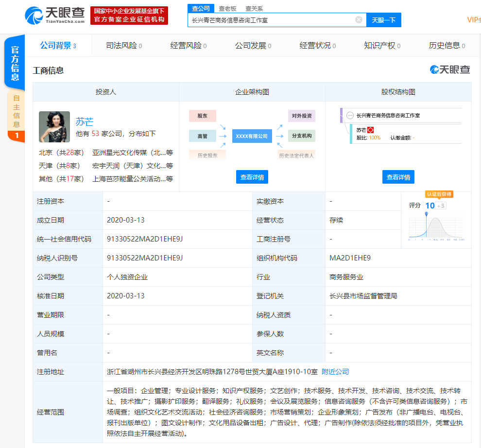Open the 附近公司 link

(336, 372)
